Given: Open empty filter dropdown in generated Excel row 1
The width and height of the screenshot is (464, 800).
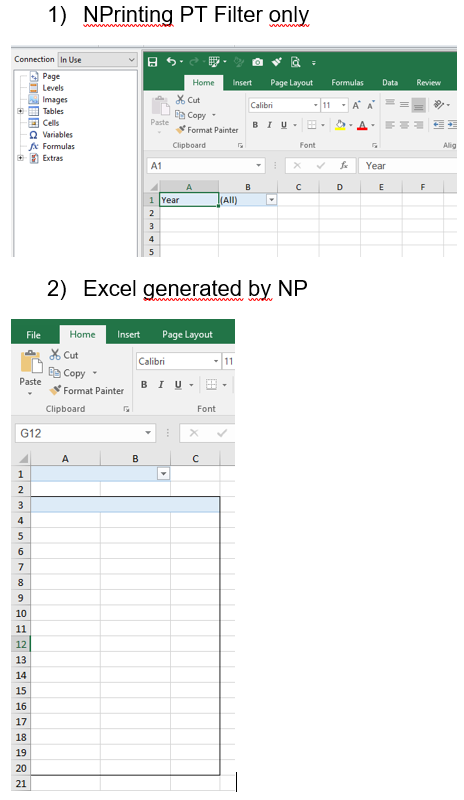Looking at the screenshot, I should point(163,474).
